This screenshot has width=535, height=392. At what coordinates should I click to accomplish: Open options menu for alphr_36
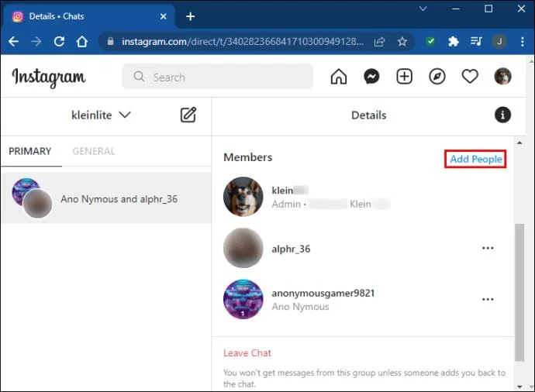pyautogui.click(x=488, y=248)
